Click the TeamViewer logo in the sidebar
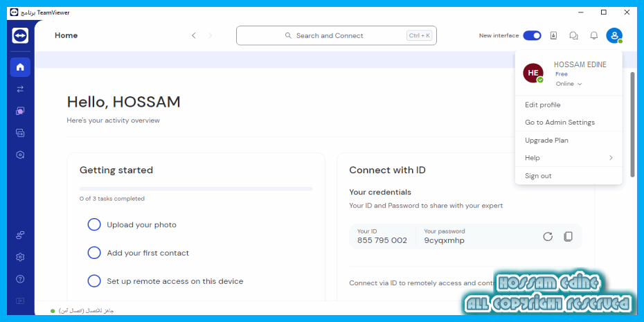The height and width of the screenshot is (322, 644). (x=20, y=36)
